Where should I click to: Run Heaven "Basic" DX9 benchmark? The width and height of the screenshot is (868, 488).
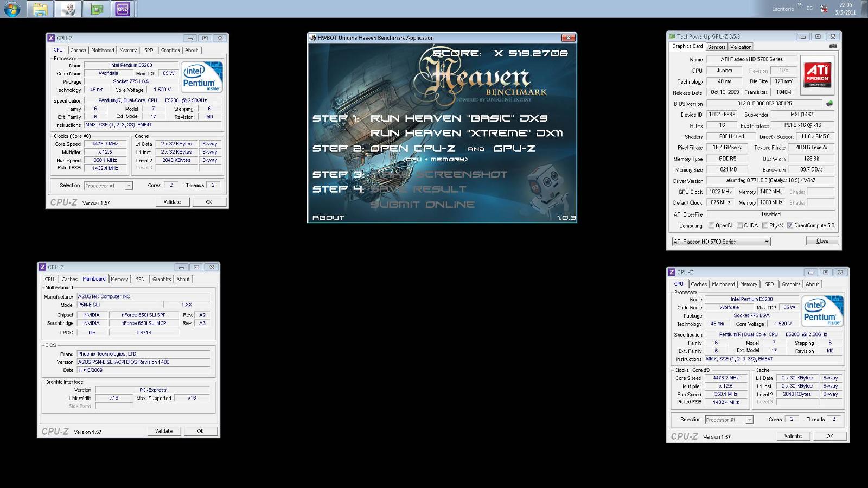[459, 118]
